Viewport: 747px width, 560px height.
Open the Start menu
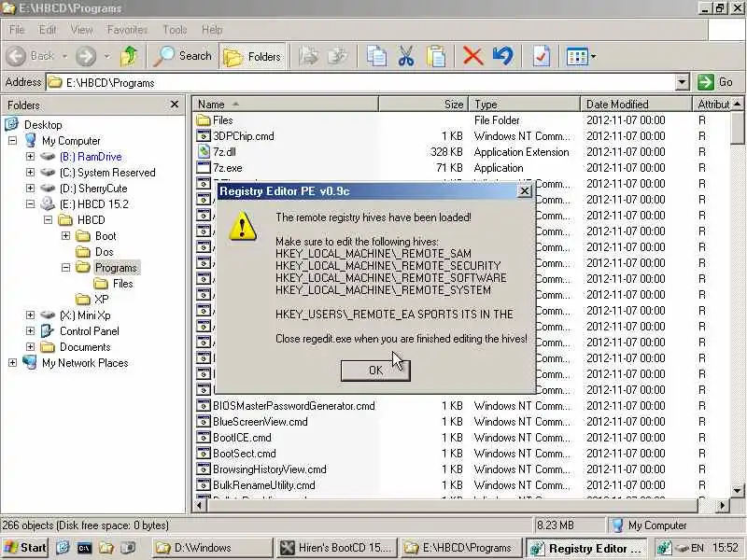25,548
